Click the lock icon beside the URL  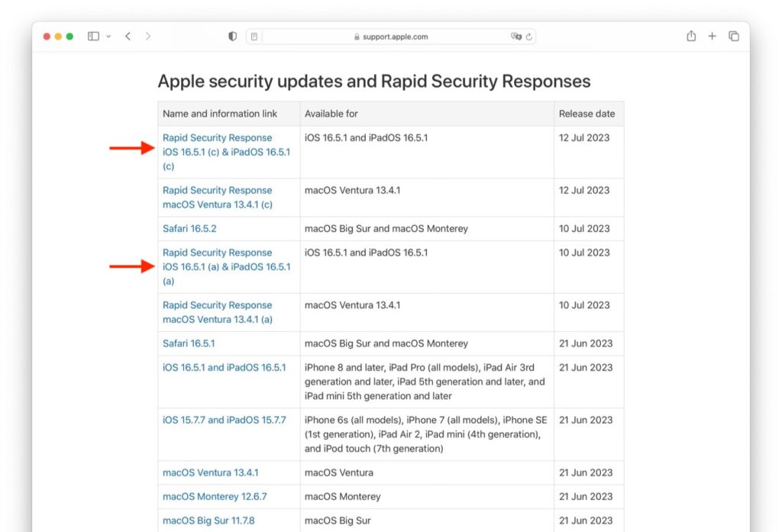pos(357,37)
